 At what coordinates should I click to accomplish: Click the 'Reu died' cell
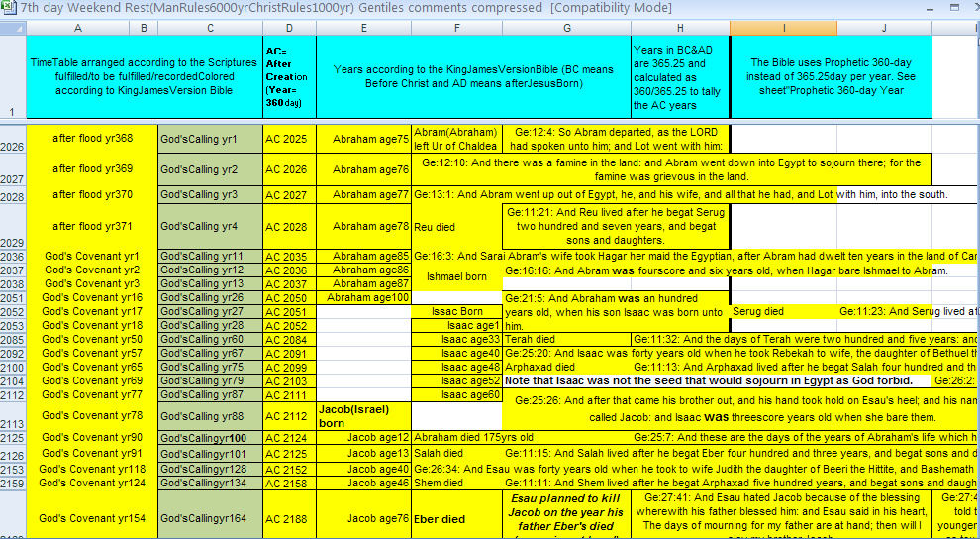pos(457,226)
